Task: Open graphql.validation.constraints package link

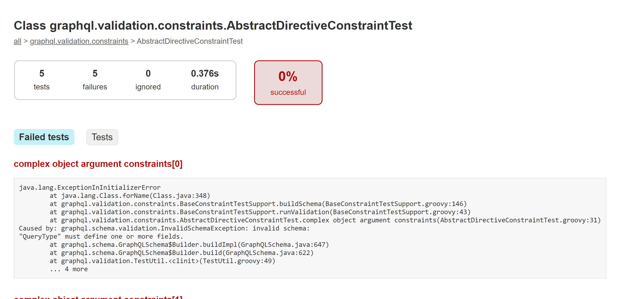Action: pyautogui.click(x=79, y=41)
